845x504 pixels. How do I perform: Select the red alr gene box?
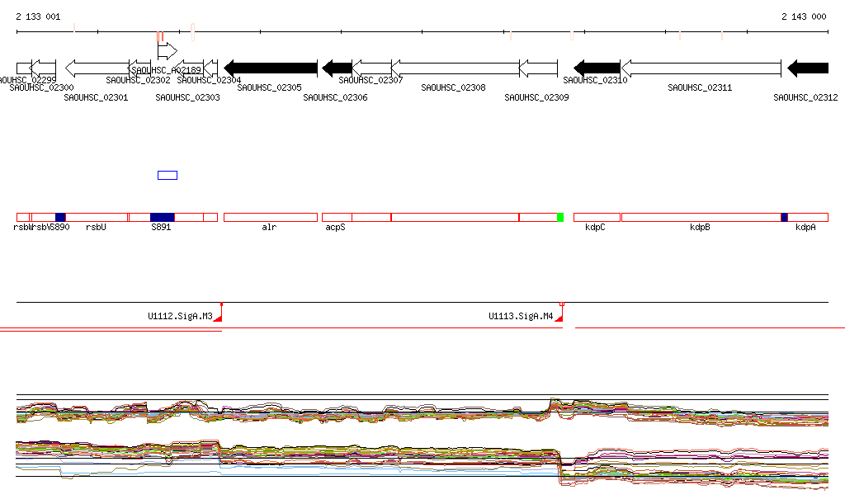(x=270, y=217)
